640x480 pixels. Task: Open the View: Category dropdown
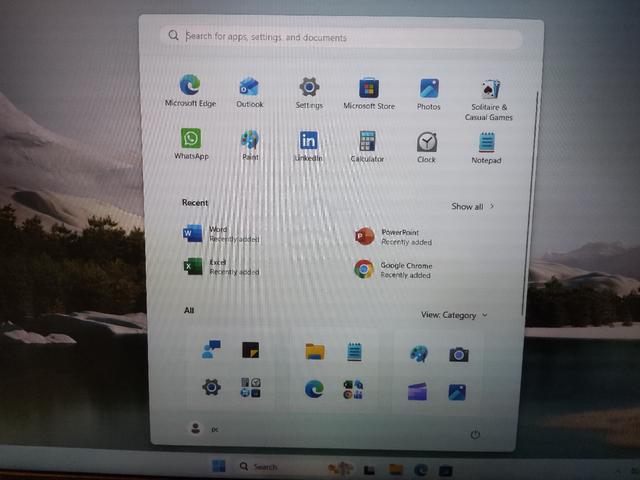(x=454, y=315)
